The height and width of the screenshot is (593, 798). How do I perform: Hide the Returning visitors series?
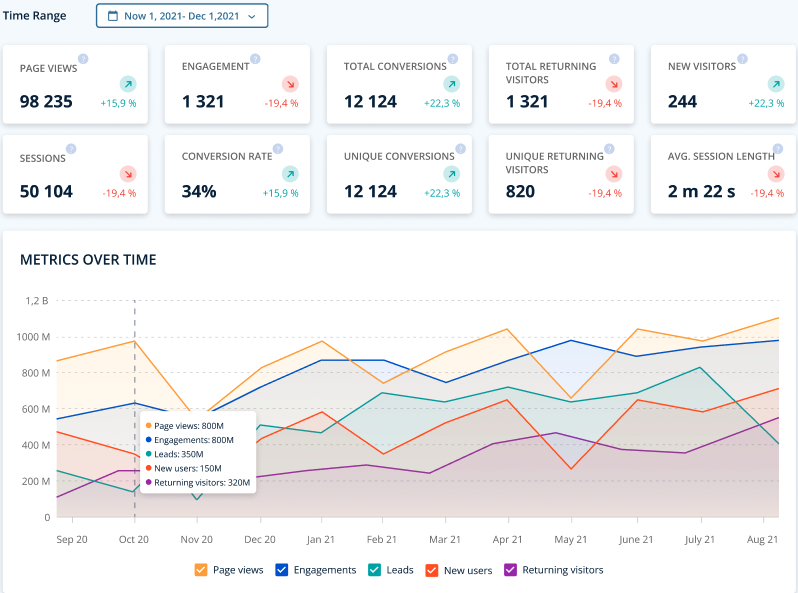coord(510,570)
